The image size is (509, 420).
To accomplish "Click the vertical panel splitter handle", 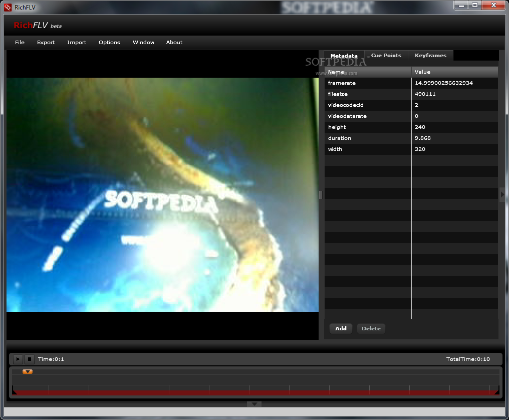I will [x=321, y=194].
